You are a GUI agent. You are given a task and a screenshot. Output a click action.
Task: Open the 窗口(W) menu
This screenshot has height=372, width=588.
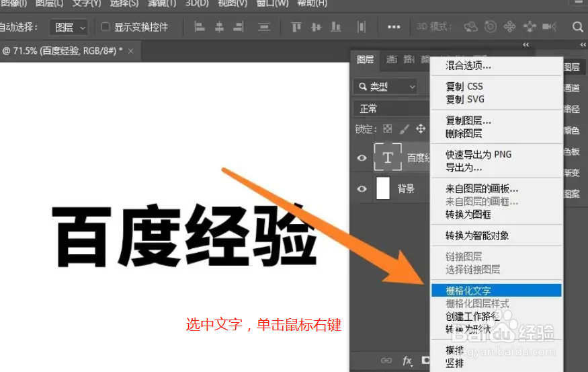272,3
